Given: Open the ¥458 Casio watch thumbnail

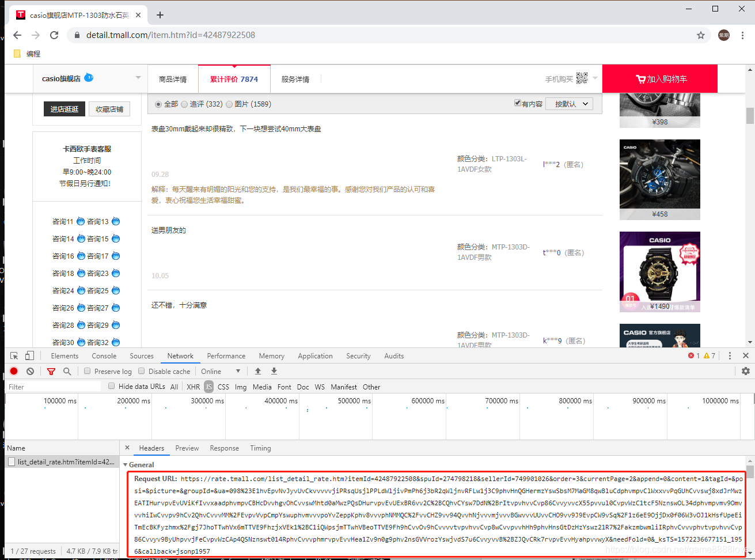Looking at the screenshot, I should [660, 179].
